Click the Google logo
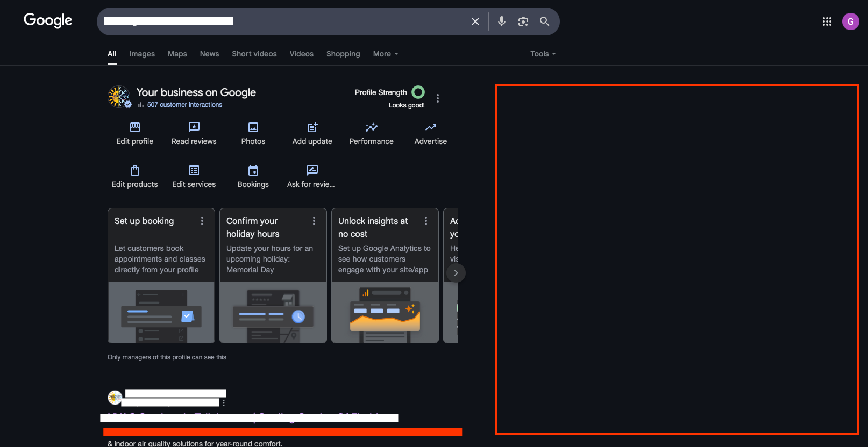This screenshot has height=447, width=868. pyautogui.click(x=48, y=20)
